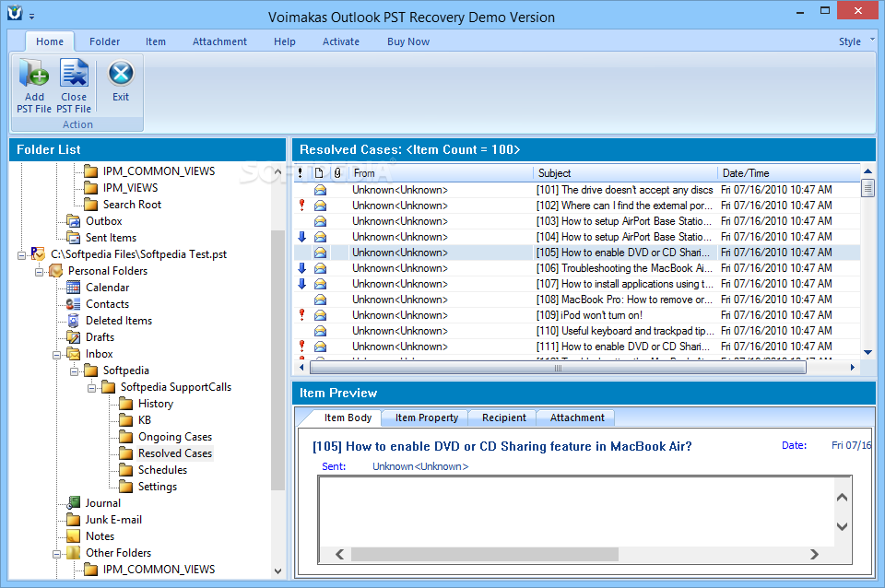Select message [103] How to setup AirPort
The width and height of the screenshot is (885, 588).
[x=577, y=221]
